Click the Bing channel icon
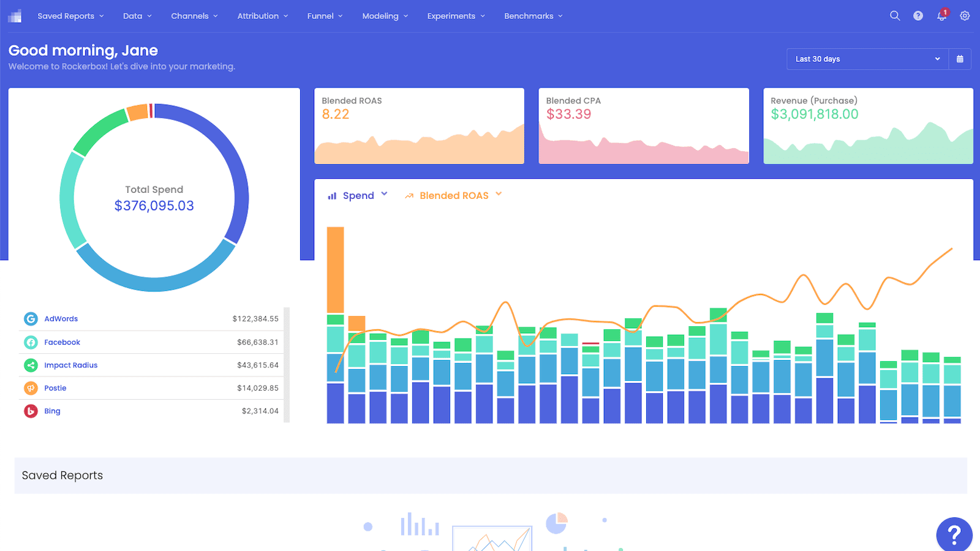This screenshot has width=980, height=551. pos(31,411)
